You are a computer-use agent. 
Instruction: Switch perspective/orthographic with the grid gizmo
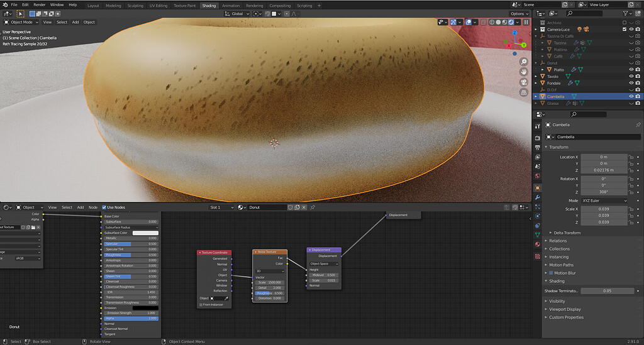point(524,92)
